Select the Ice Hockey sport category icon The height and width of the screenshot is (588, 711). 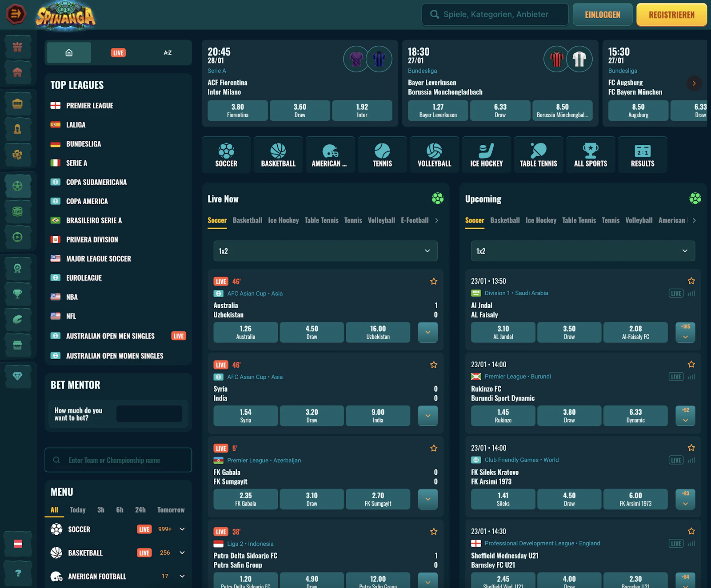coord(486,155)
